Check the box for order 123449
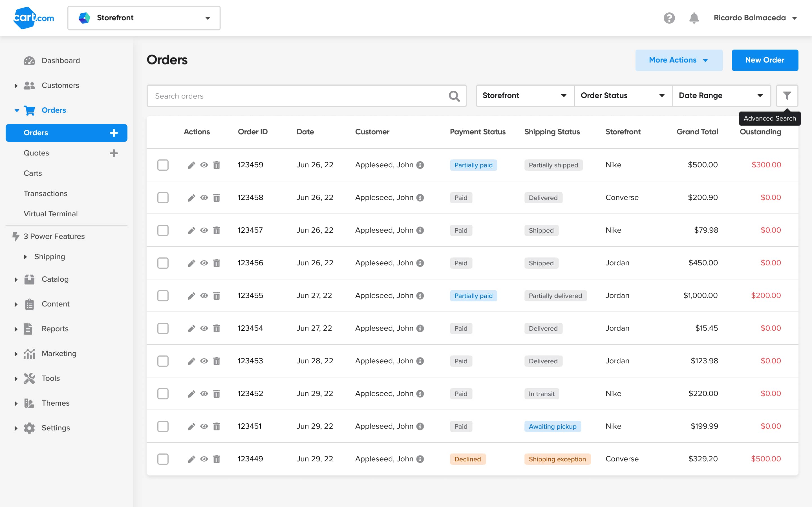Screen dimensions: 812x507 click(x=163, y=459)
